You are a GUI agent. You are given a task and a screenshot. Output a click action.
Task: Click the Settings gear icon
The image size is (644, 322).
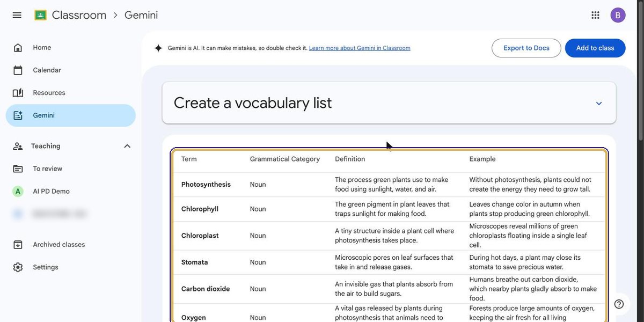18,267
